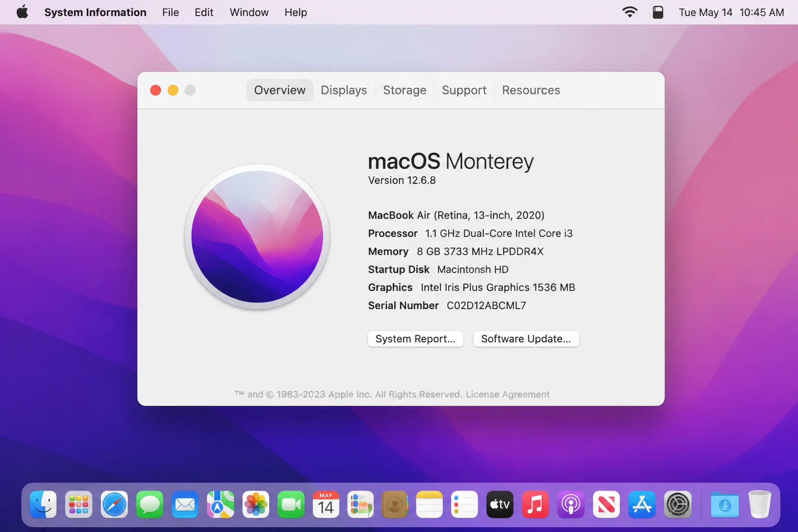Minimize window with yellow button
The height and width of the screenshot is (532, 798).
tap(173, 90)
